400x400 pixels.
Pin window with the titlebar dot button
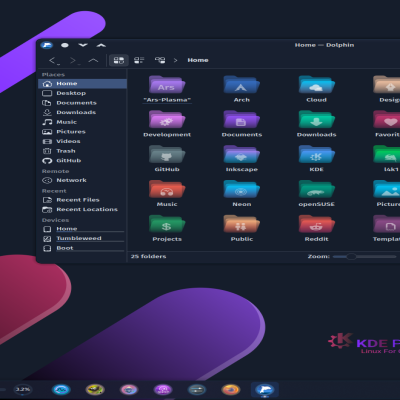65,45
